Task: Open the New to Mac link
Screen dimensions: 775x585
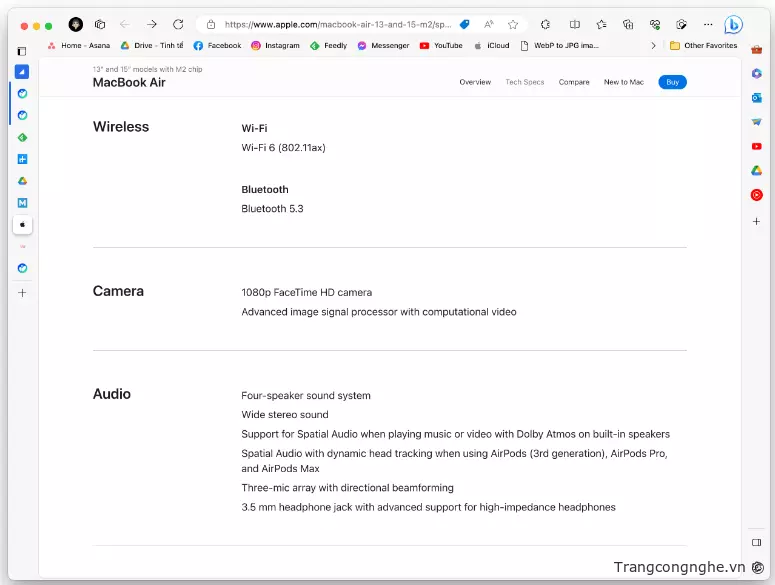Action: [x=623, y=82]
